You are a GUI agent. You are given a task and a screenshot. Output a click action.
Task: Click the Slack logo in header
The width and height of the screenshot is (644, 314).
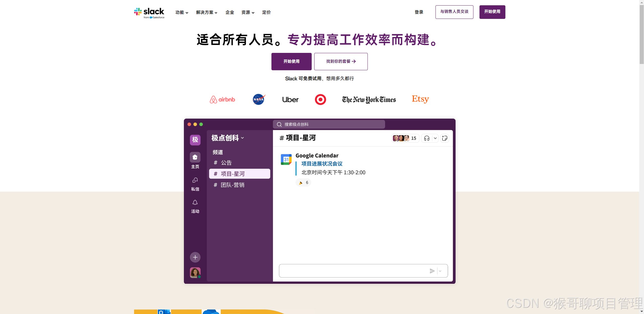tap(149, 13)
